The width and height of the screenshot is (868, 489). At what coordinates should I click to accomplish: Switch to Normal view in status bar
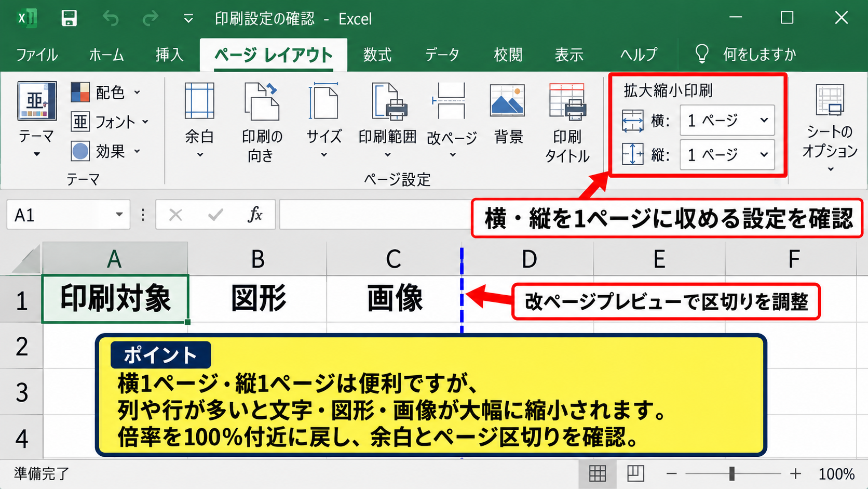[x=597, y=473]
